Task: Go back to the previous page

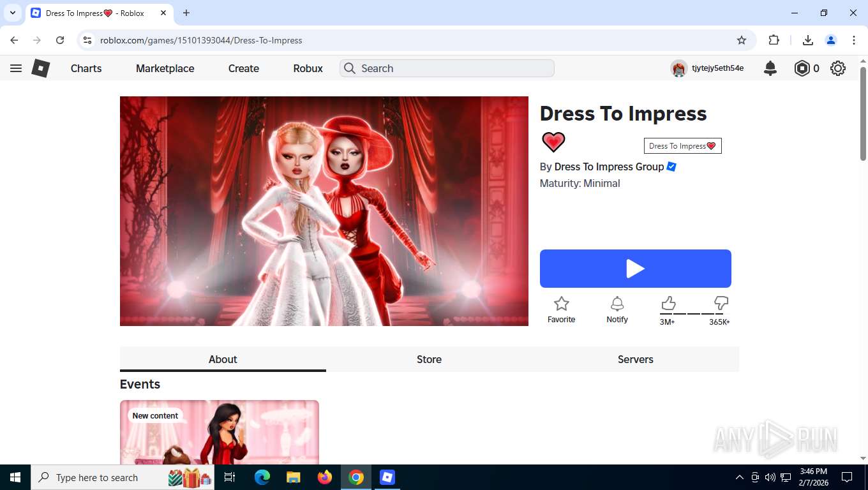Action: point(14,40)
